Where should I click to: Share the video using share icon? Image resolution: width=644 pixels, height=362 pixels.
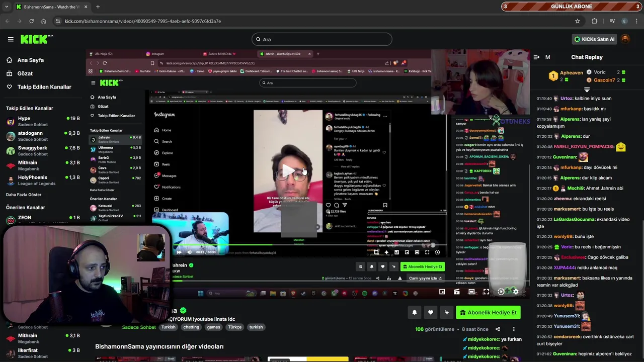click(x=498, y=329)
